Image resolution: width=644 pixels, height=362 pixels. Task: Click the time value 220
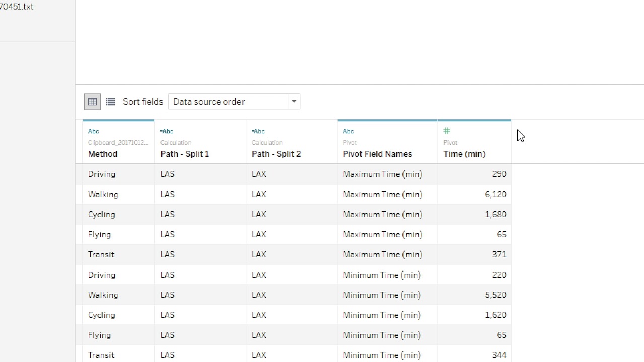[x=499, y=275]
